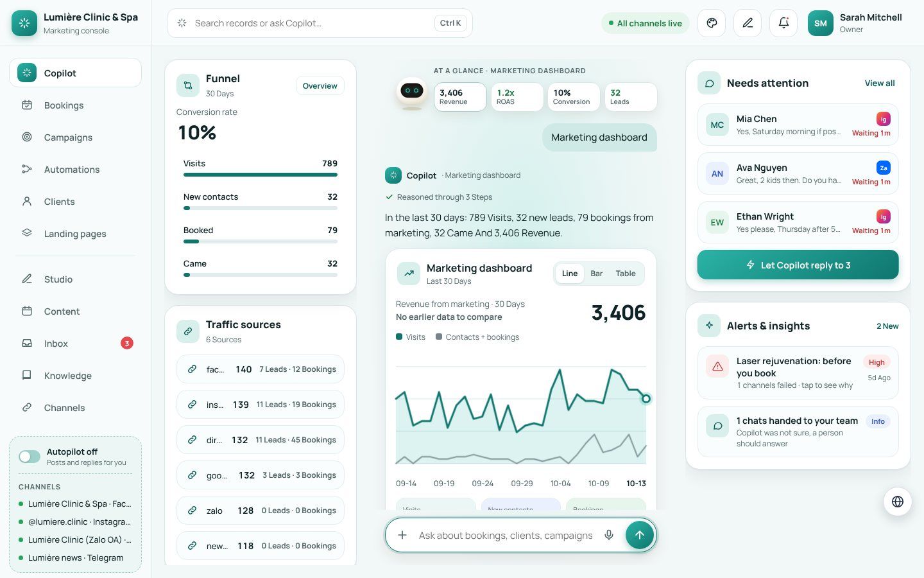Viewport: 924px width, 578px height.
Task: Toggle Contacts + bookings legend item
Action: tap(477, 337)
